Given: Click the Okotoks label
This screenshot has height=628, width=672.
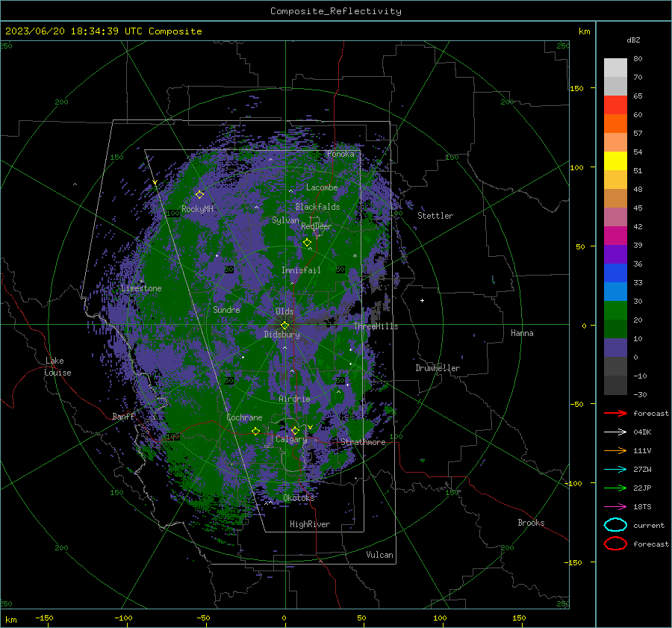Looking at the screenshot, I should tap(299, 498).
